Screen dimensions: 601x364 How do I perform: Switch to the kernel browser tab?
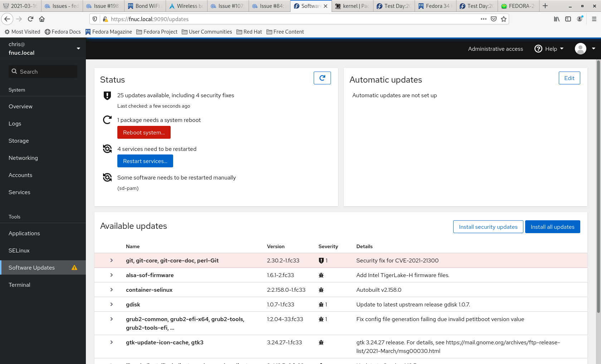point(352,6)
